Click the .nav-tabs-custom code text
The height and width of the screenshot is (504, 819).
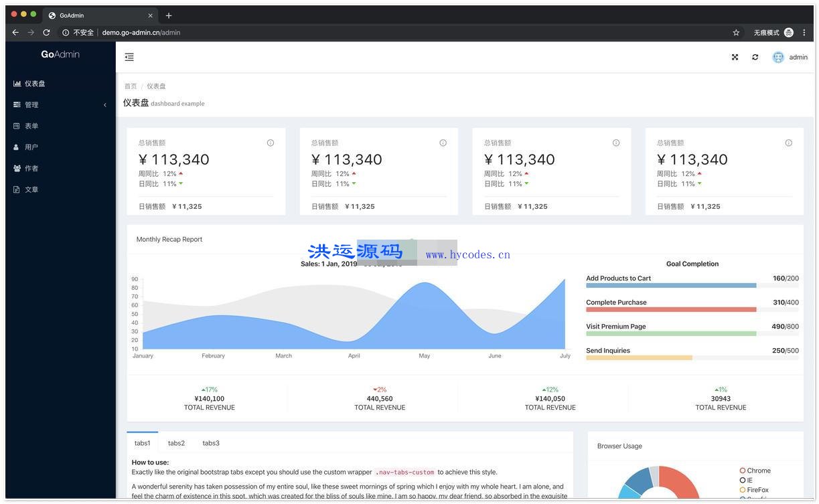(404, 472)
